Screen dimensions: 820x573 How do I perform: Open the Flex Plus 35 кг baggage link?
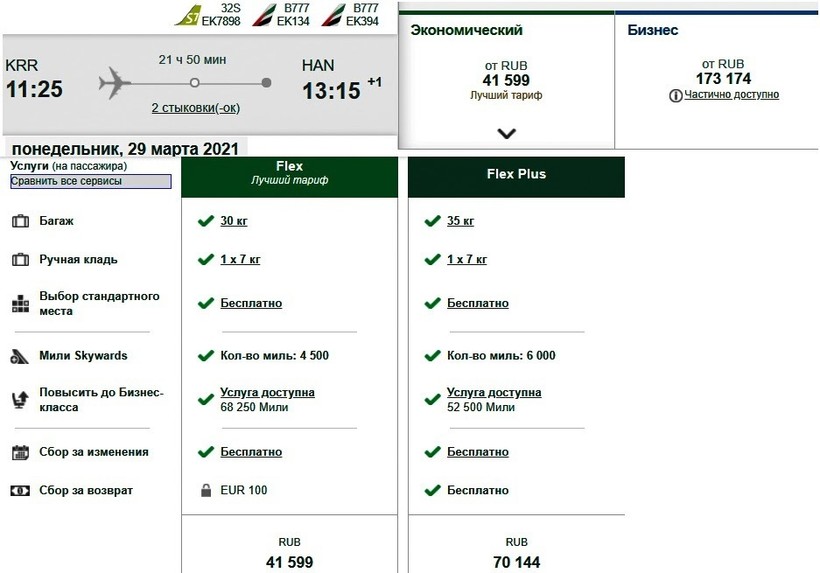click(460, 221)
